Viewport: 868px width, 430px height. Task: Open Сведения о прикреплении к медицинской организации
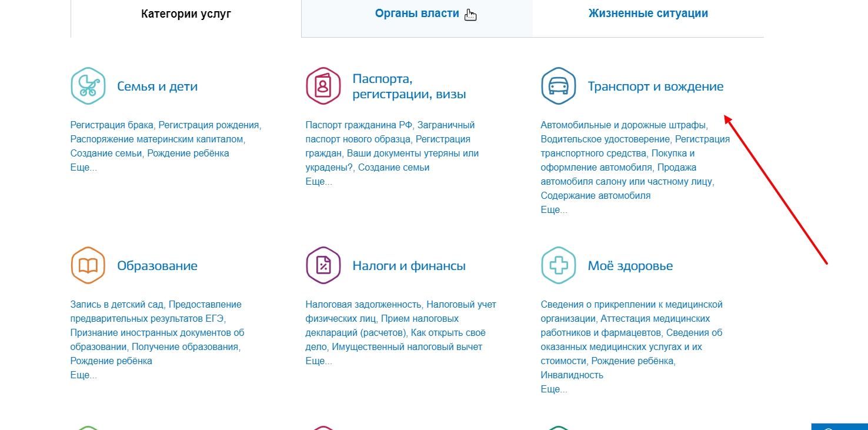(632, 312)
